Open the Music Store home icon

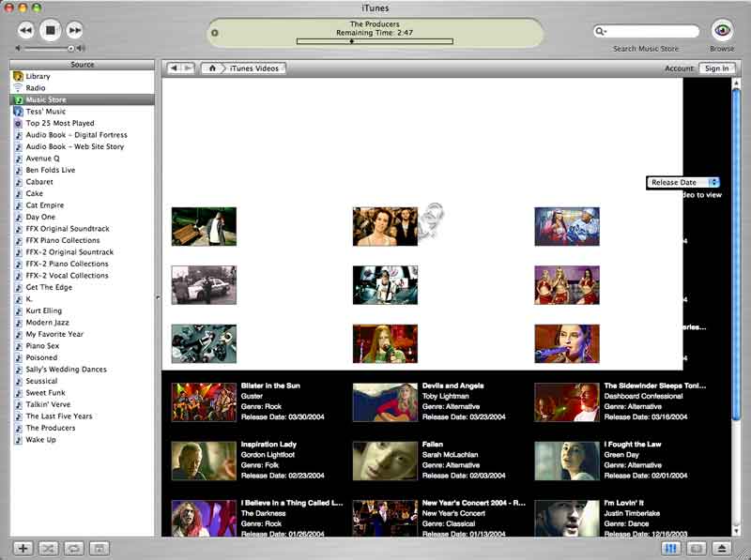[212, 68]
